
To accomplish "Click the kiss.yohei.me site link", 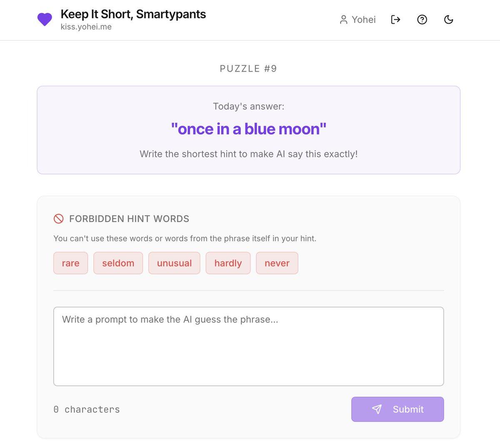I will (86, 28).
